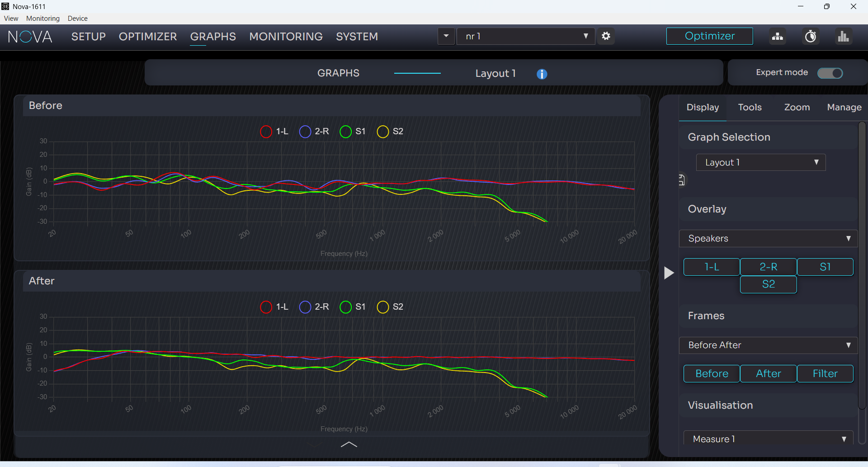Switch to the Tools tab
868x467 pixels.
pyautogui.click(x=750, y=108)
